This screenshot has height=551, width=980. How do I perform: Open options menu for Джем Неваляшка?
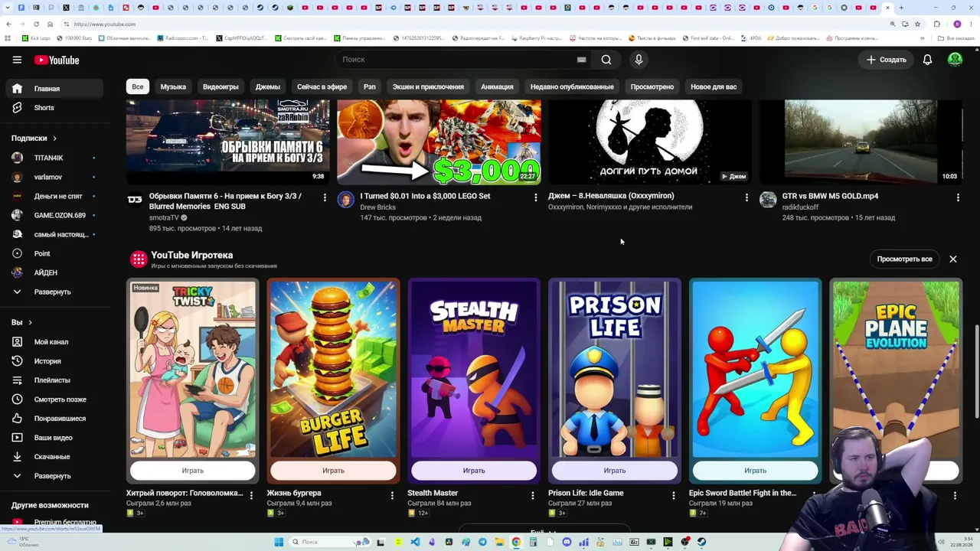(746, 198)
